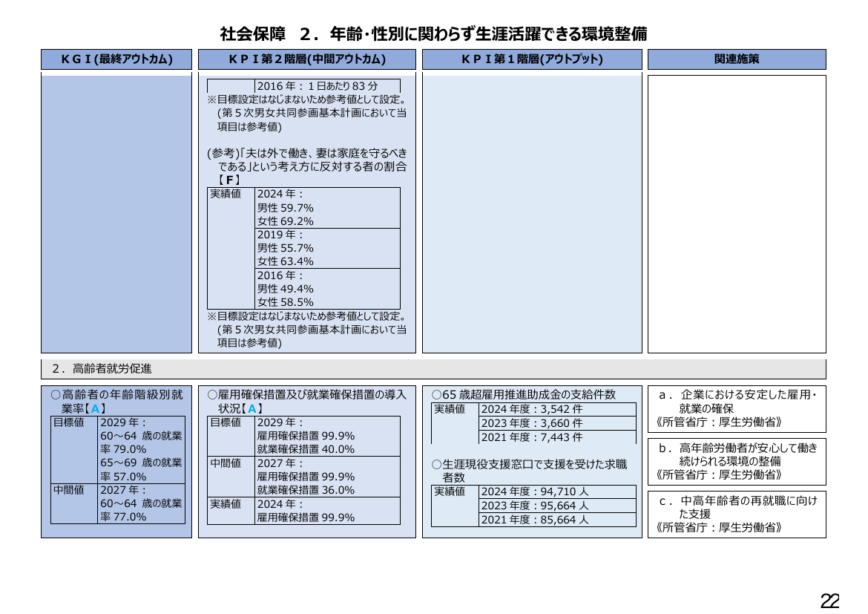868x614 pixels.
Task: Select the section heading 2.高齢者就労促進
Action: (x=433, y=368)
